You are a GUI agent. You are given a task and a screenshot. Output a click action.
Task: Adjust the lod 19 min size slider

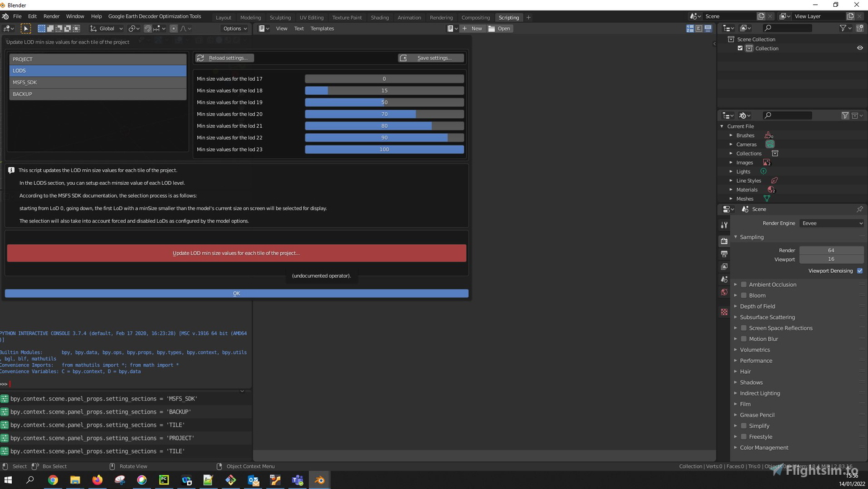[x=384, y=102]
